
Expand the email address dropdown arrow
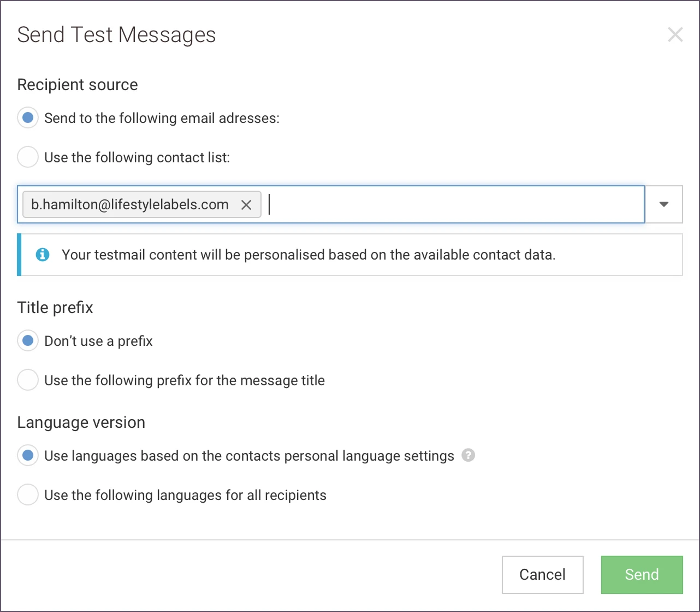coord(663,204)
